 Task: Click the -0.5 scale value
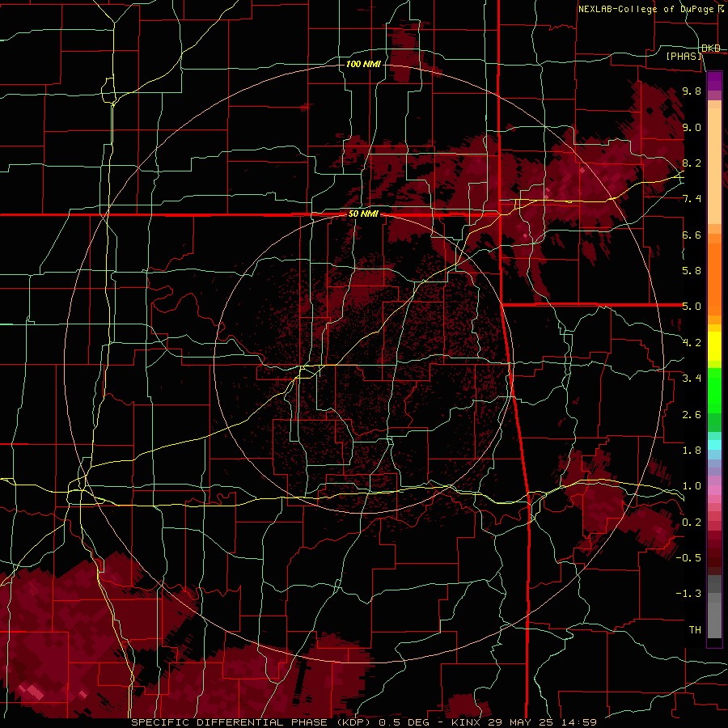coord(688,558)
